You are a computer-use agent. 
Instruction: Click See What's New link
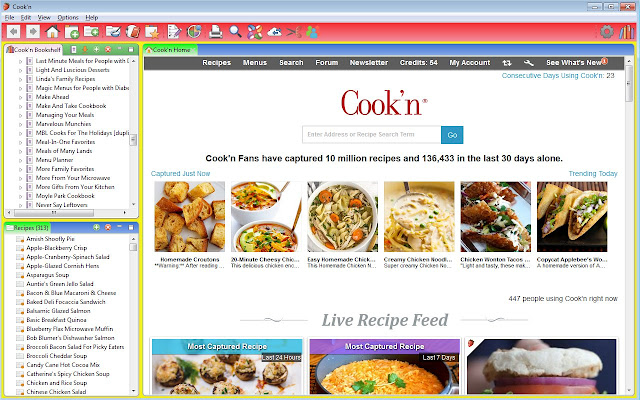(x=574, y=63)
